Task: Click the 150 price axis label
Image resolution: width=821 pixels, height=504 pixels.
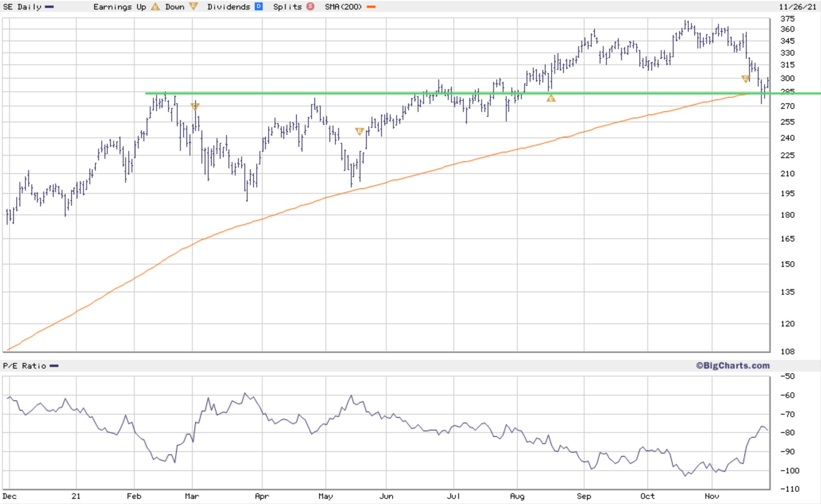Action: tap(787, 264)
